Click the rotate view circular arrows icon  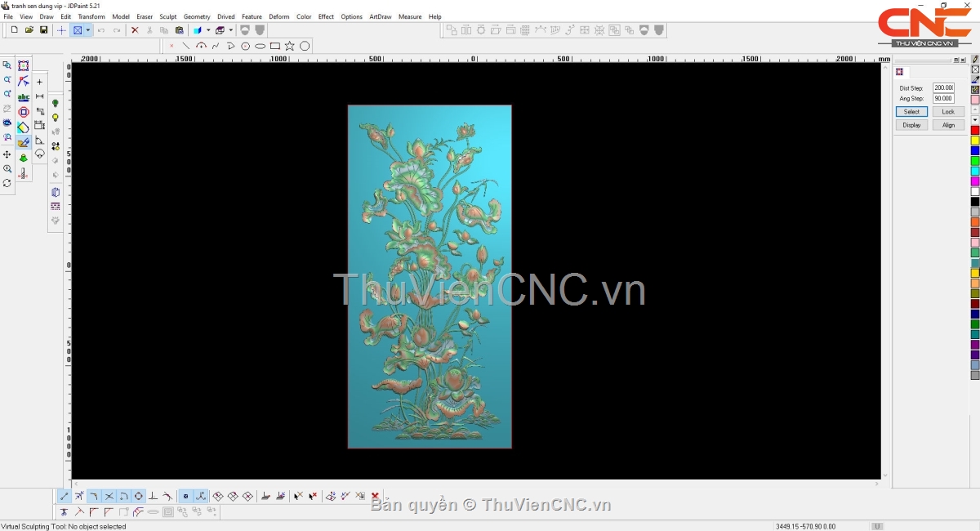7,184
